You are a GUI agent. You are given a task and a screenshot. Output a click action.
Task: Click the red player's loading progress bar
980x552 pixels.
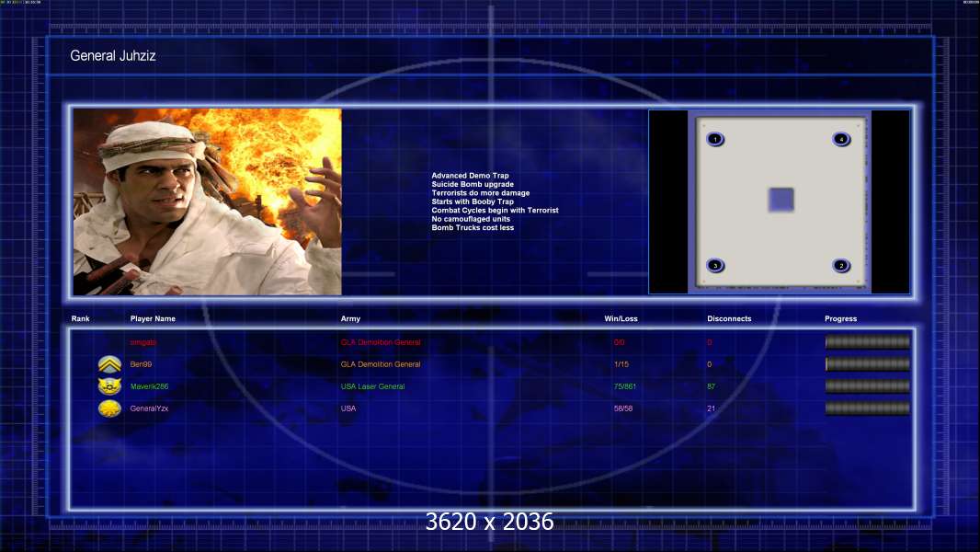868,342
